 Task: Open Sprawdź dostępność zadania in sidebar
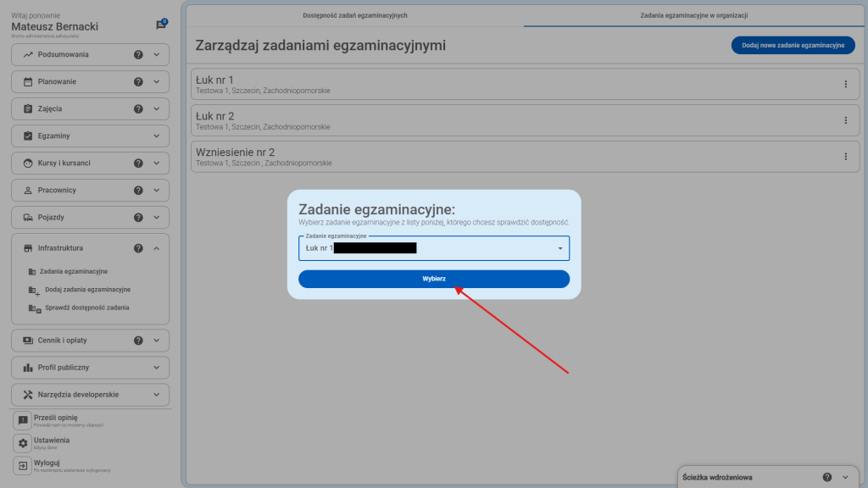(x=86, y=308)
